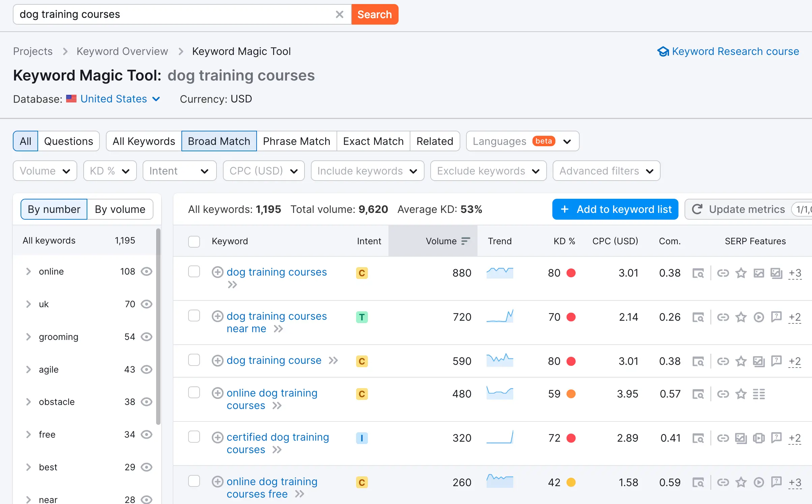Click the graduation cap icon for research course
The image size is (812, 504).
click(x=663, y=52)
